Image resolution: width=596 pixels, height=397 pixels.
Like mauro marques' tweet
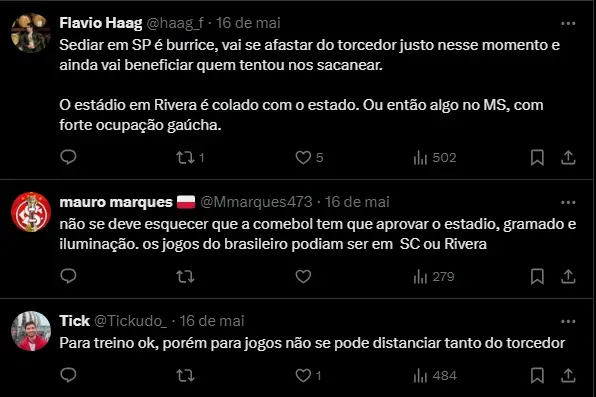pos(303,276)
